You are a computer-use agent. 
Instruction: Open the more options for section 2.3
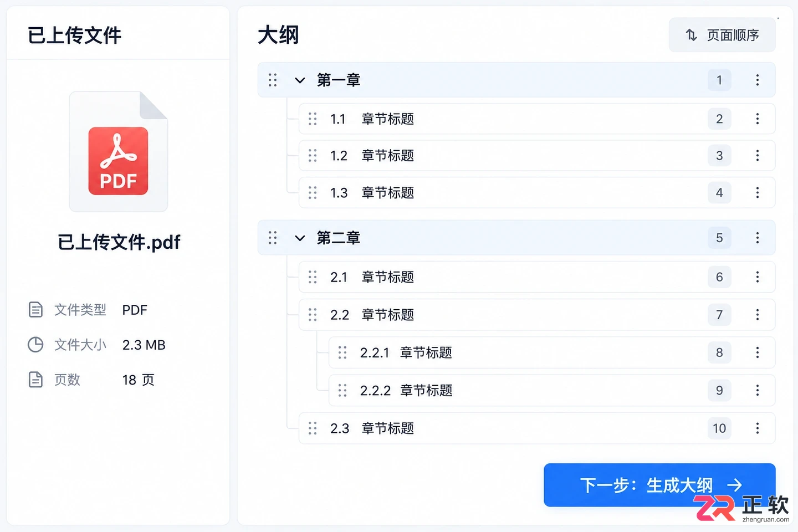tap(758, 428)
